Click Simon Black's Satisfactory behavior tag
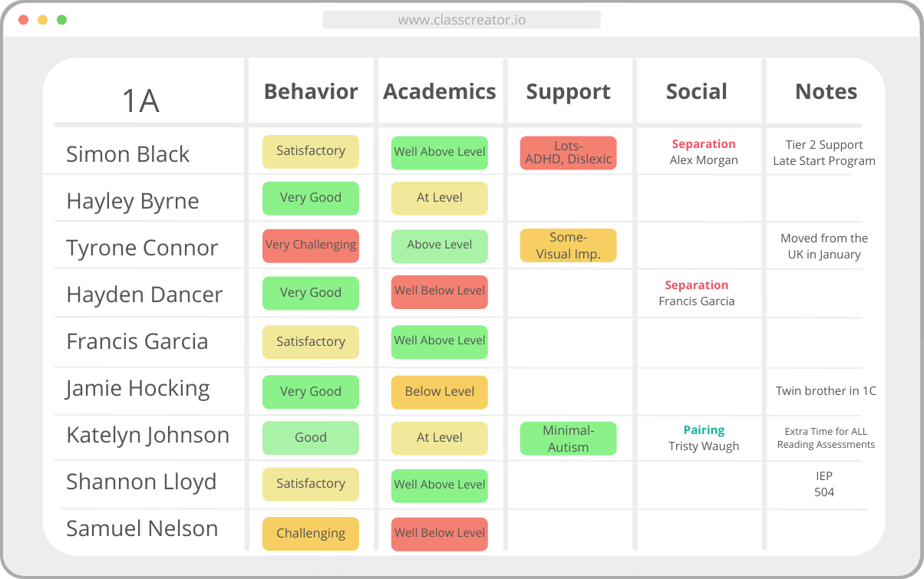Screen dimensions: 924x579 (x=311, y=151)
